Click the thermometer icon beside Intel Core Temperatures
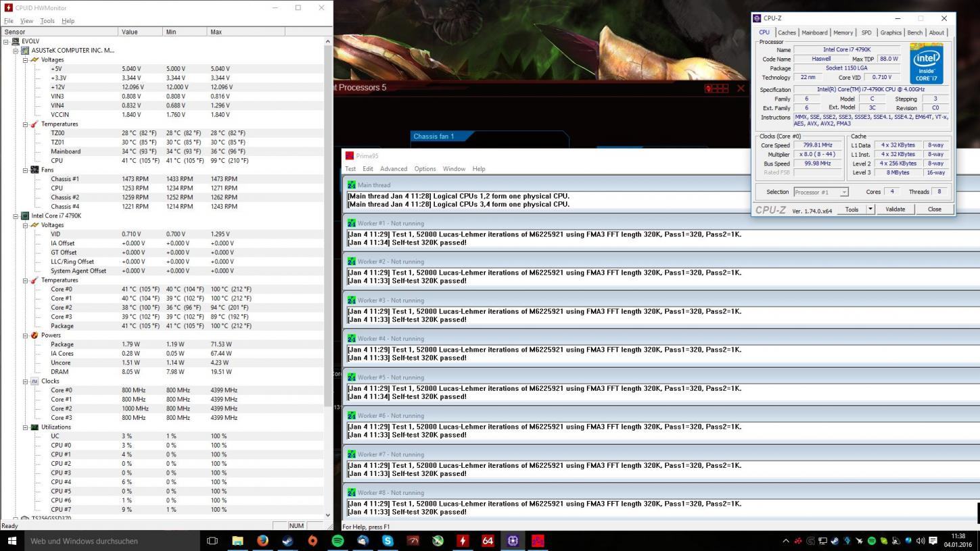The image size is (980, 551). [x=34, y=280]
